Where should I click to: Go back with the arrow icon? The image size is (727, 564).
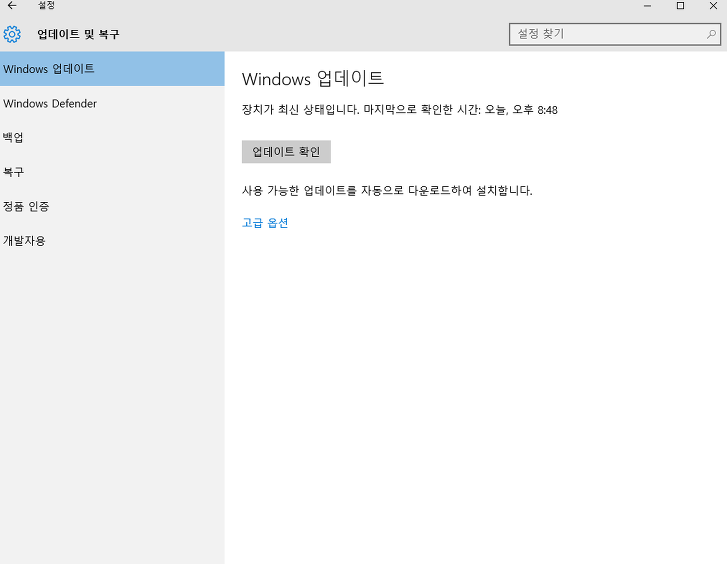[x=12, y=6]
